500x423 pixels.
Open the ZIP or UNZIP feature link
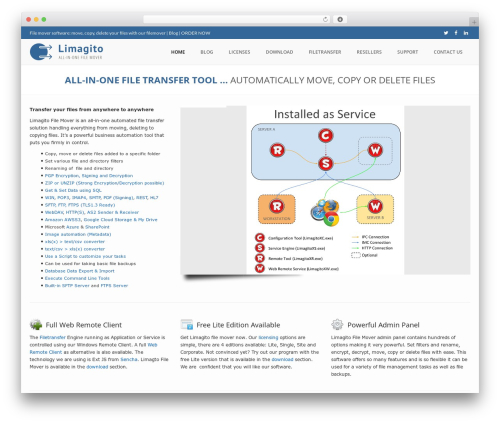coord(104,183)
